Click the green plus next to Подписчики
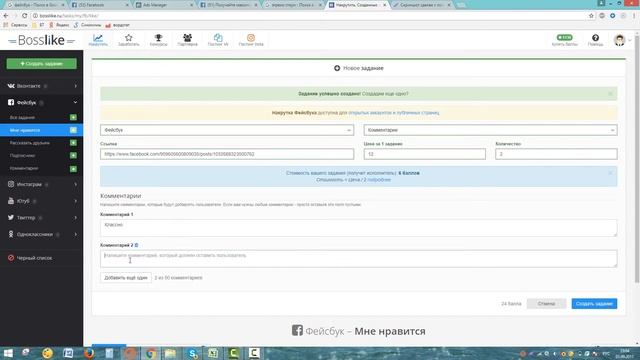Screen dimensions: 640x360 click(x=73, y=156)
